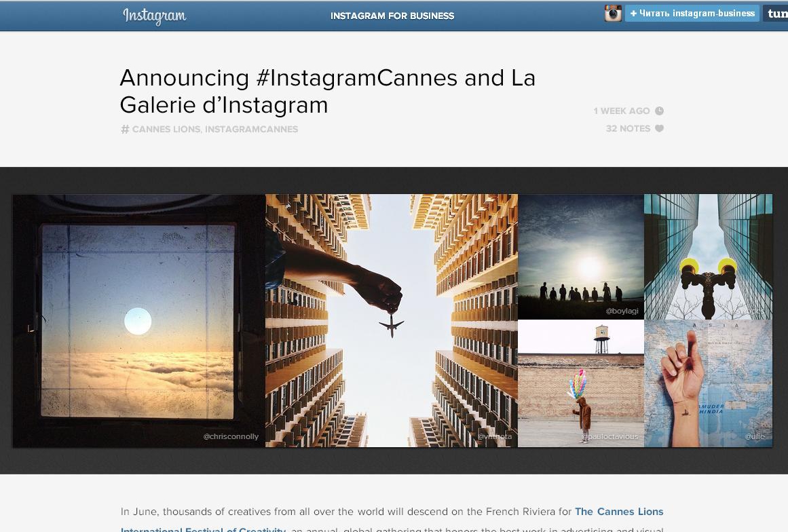The height and width of the screenshot is (532, 788).
Task: Open the @ulie hand on map photo
Action: click(708, 383)
